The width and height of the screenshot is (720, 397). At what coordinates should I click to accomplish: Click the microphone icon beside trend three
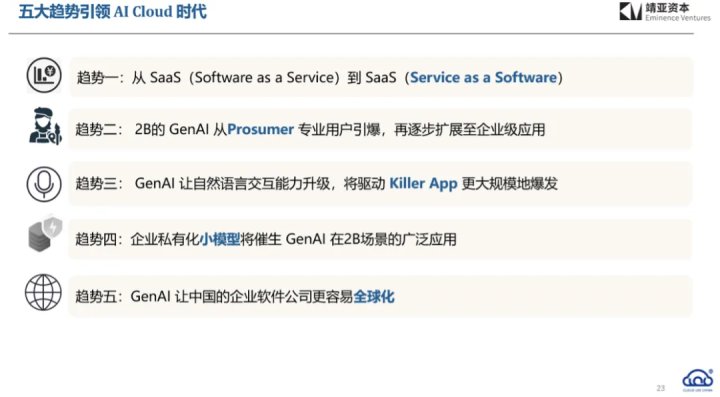point(44,185)
